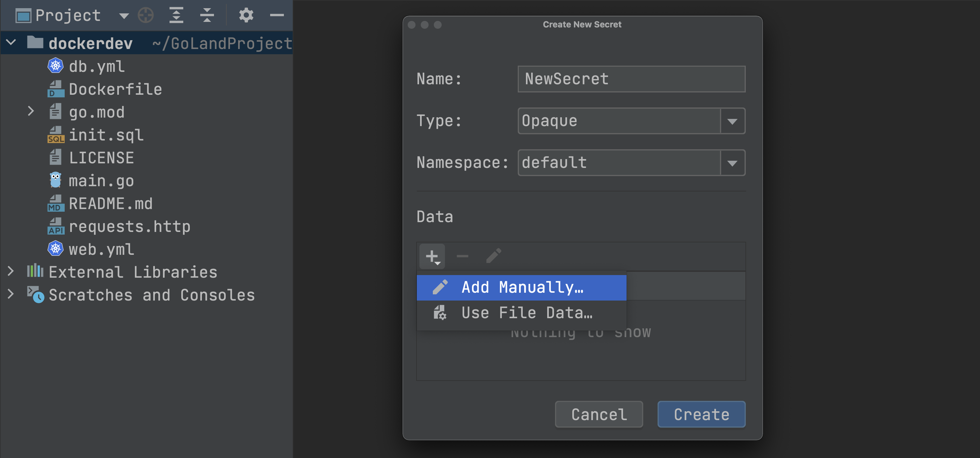Screen dimensions: 980x458
Task: Open the Namespace dropdown showing default
Action: [732, 163]
